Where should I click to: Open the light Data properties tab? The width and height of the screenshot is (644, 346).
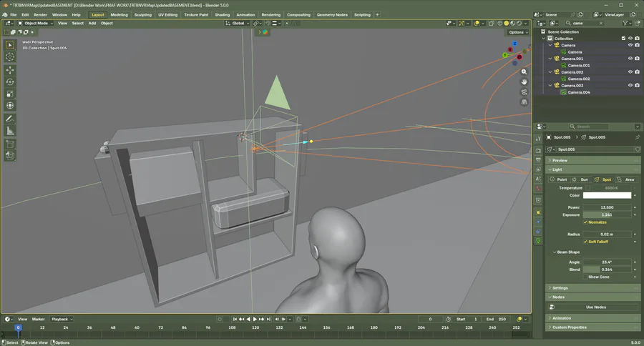pyautogui.click(x=538, y=241)
